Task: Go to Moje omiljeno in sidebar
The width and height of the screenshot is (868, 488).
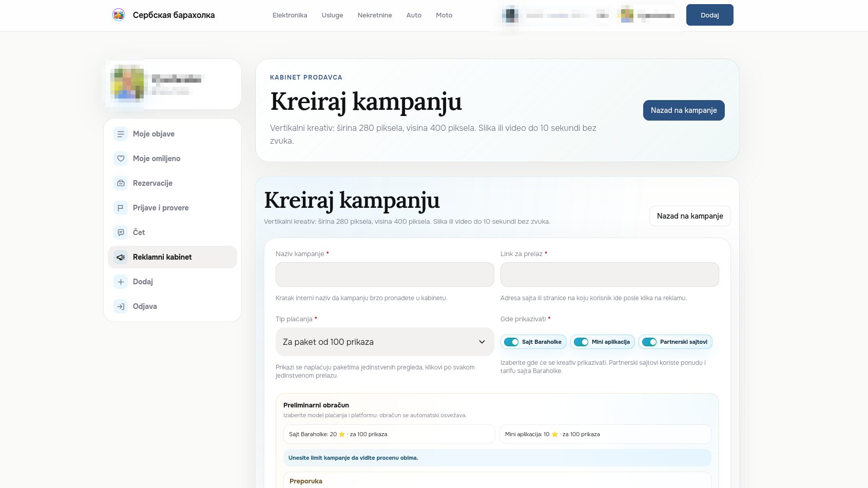Action: pyautogui.click(x=172, y=159)
